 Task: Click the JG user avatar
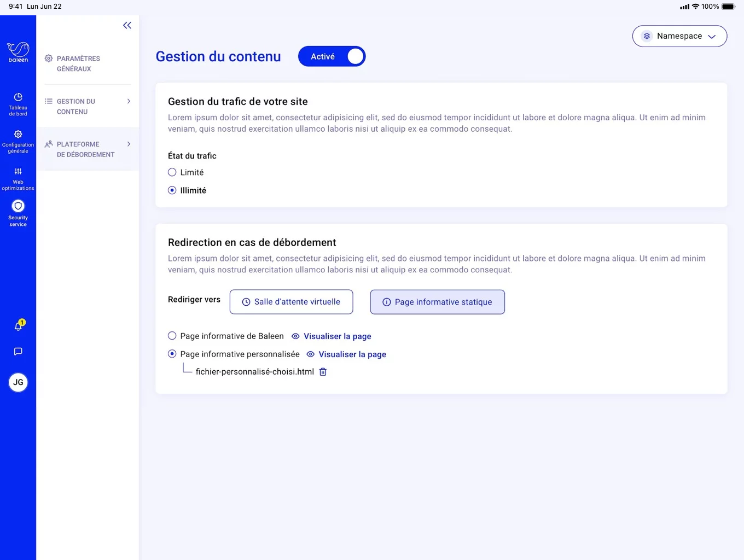18,382
